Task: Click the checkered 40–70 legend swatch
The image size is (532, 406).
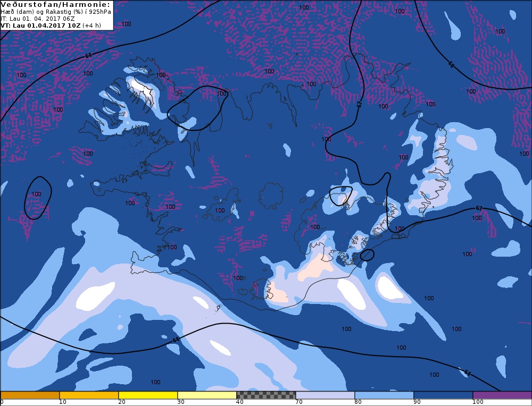Action: point(266,395)
